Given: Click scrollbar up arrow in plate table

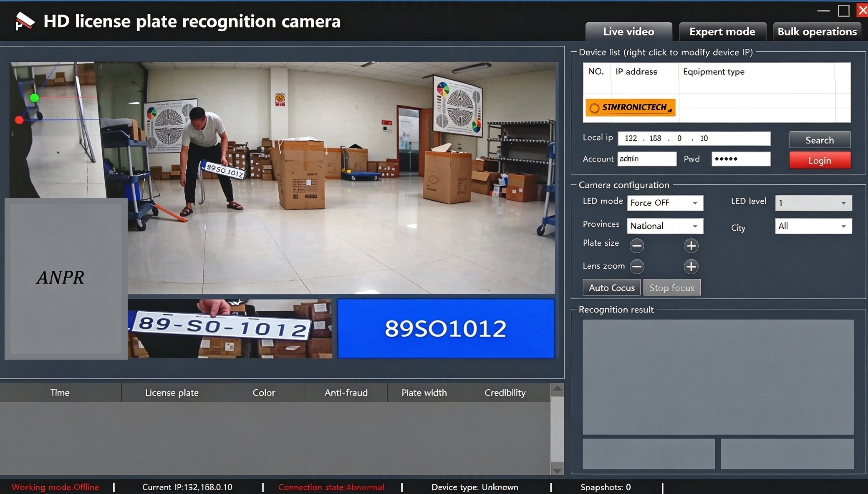Looking at the screenshot, I should pos(557,390).
